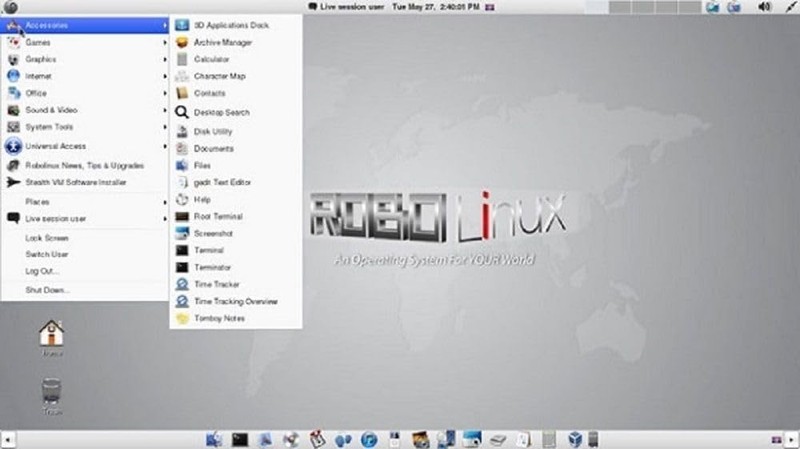Click the file manager face icon in the dock
The image size is (800, 449).
click(x=214, y=439)
